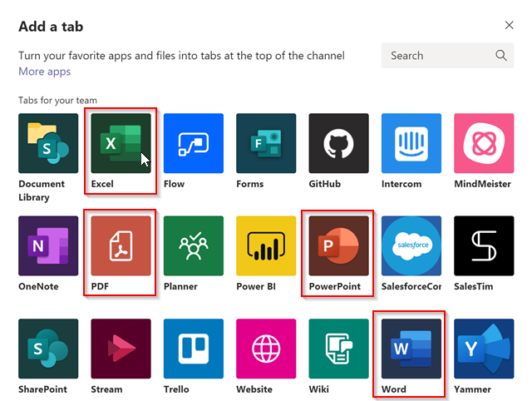The image size is (532, 401).
Task: Pick the Word app tile
Action: click(x=411, y=348)
